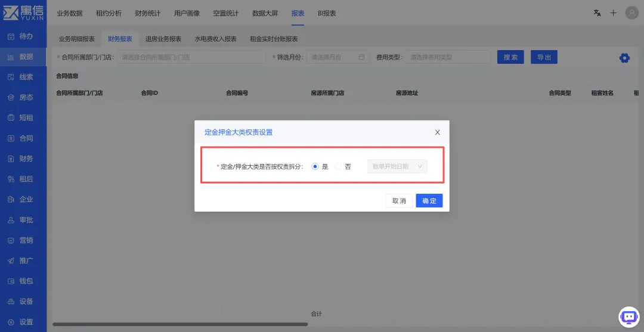The width and height of the screenshot is (644, 332).
Task: Go to 企业 in the sidebar
Action: [23, 200]
